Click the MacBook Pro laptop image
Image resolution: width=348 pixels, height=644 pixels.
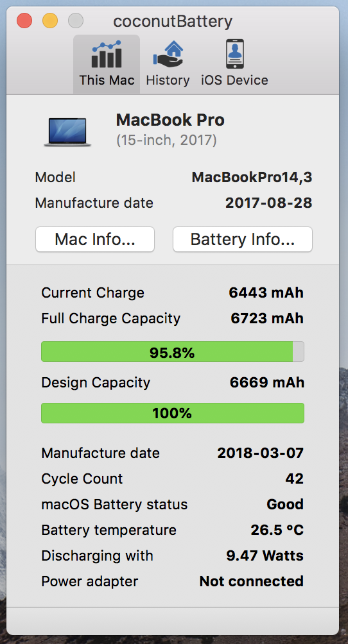coord(67,132)
